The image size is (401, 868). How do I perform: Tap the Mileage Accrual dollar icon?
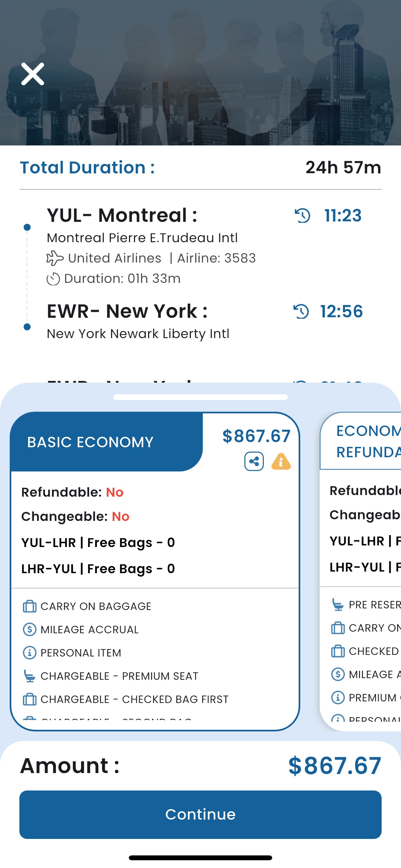pyautogui.click(x=30, y=629)
